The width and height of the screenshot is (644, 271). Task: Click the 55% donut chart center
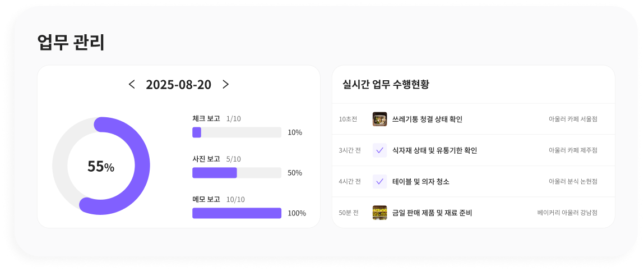101,166
